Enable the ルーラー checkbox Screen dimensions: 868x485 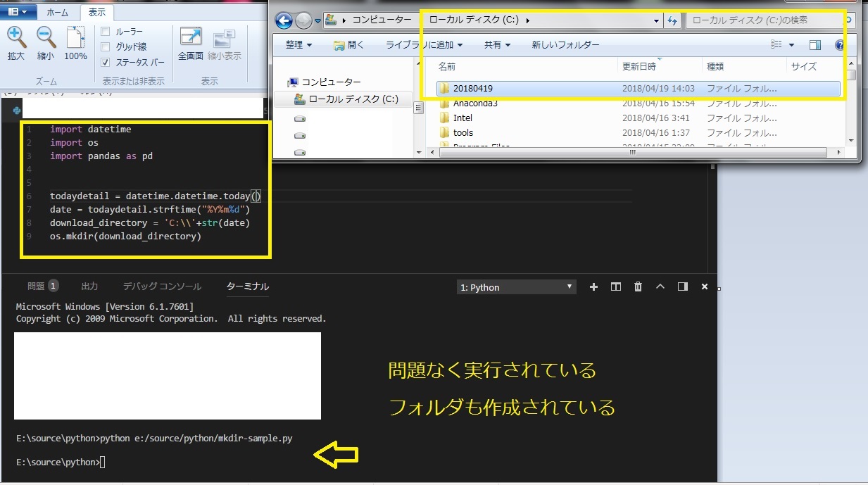tap(106, 32)
